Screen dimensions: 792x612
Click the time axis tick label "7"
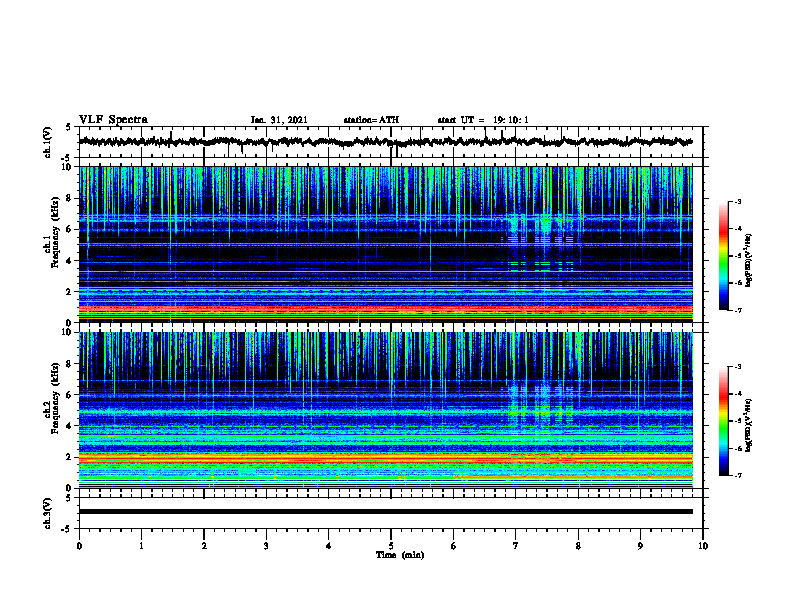click(x=516, y=546)
